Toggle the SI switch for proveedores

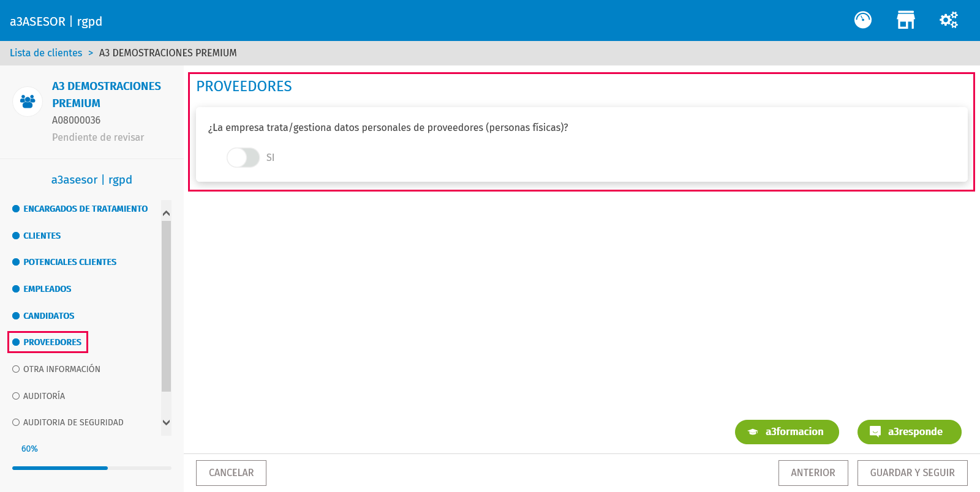(x=243, y=157)
